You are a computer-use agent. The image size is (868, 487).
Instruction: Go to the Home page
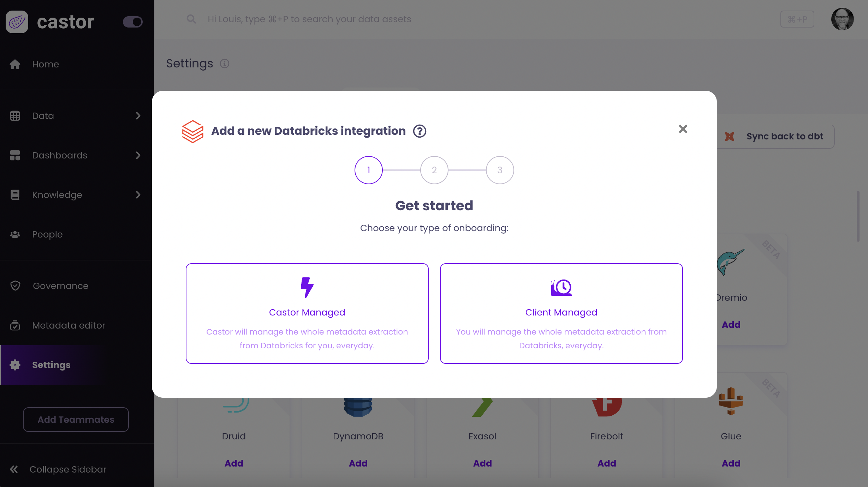pyautogui.click(x=45, y=64)
